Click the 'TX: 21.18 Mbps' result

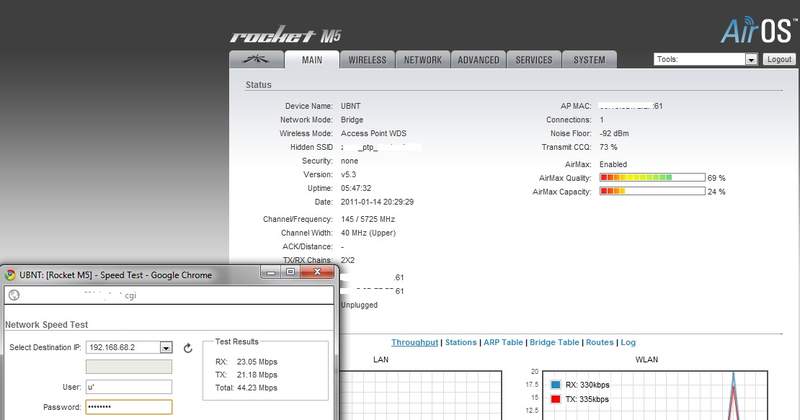[246, 375]
